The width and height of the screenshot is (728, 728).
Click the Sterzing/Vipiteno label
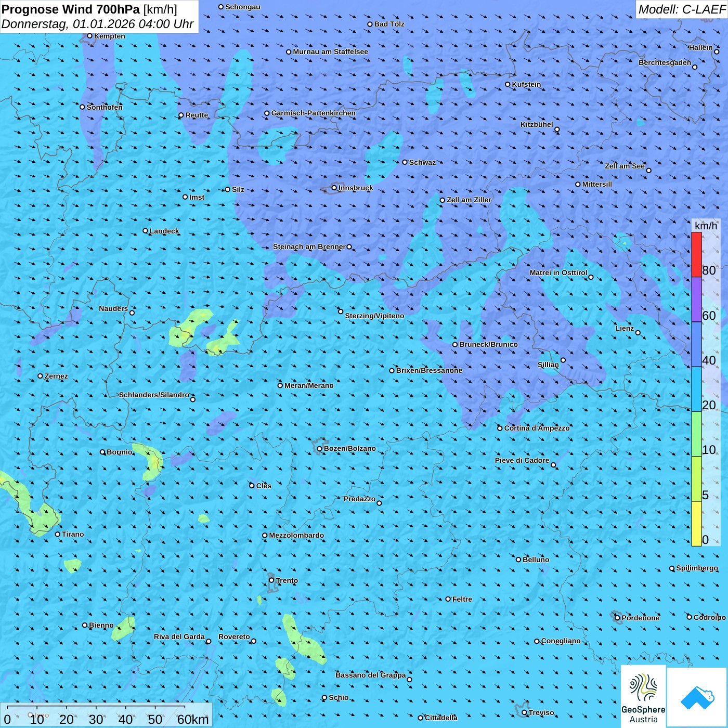coord(374,316)
